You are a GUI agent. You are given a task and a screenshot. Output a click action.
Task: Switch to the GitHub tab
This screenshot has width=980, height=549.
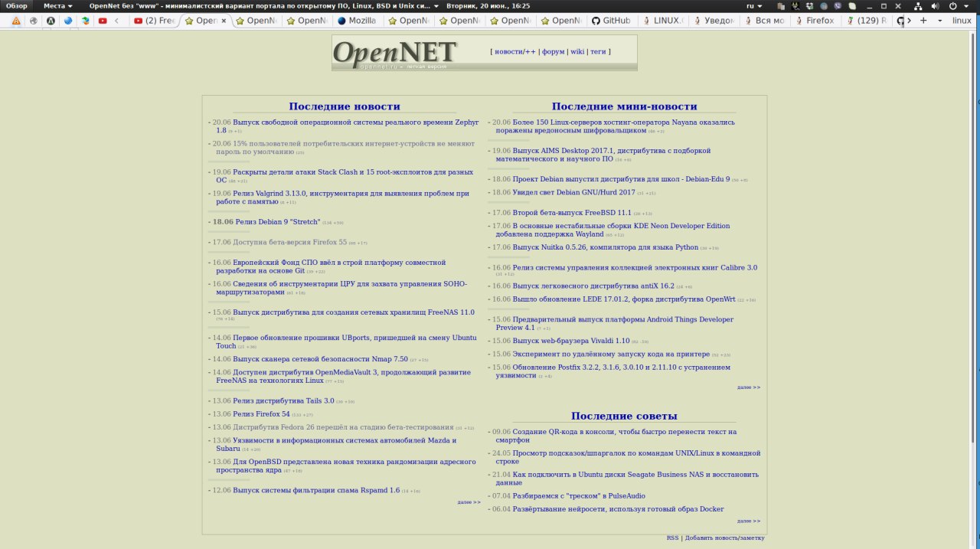612,21
